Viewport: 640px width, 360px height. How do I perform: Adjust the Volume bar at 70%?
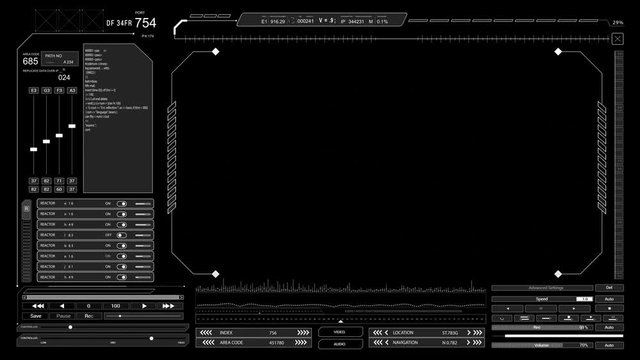542,345
